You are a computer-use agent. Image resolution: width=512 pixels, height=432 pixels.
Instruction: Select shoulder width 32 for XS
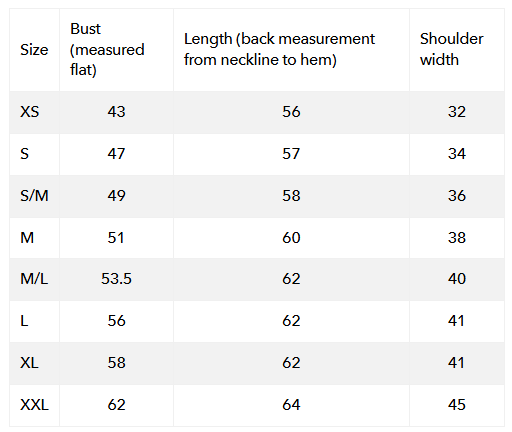[x=457, y=112]
